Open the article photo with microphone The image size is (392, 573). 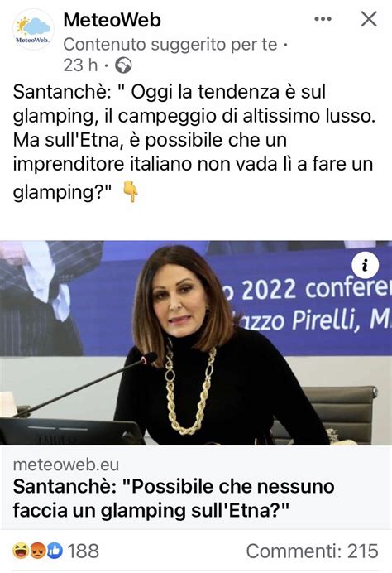196,343
